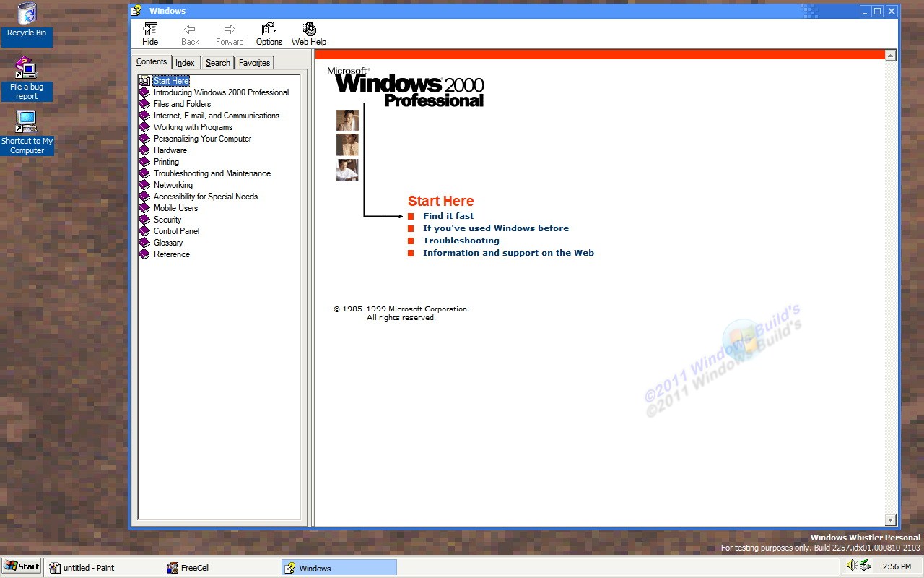Click the taskbar clock showing 2:56 PM
Image resolution: width=924 pixels, height=578 pixels.
point(897,566)
